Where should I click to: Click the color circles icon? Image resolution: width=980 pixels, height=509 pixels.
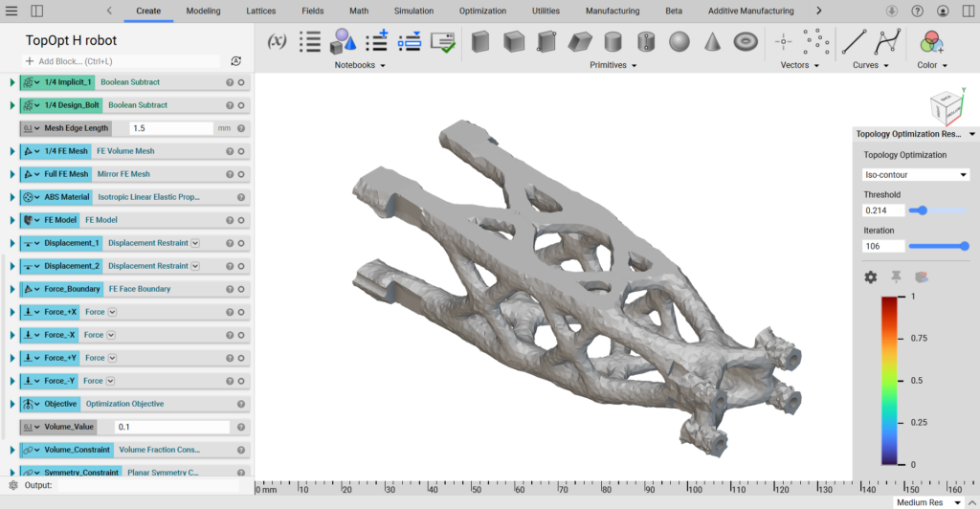(x=928, y=41)
